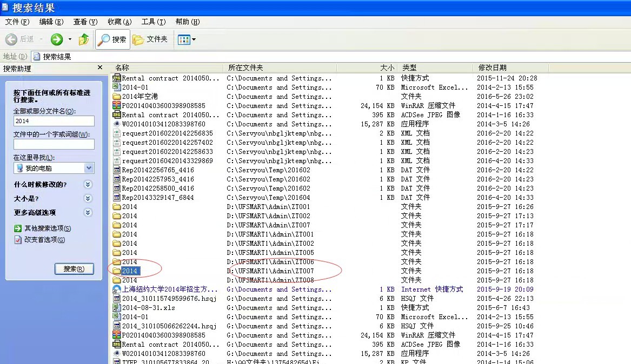Open the 工具(T) menu
Image resolution: width=631 pixels, height=364 pixels.
tap(153, 22)
